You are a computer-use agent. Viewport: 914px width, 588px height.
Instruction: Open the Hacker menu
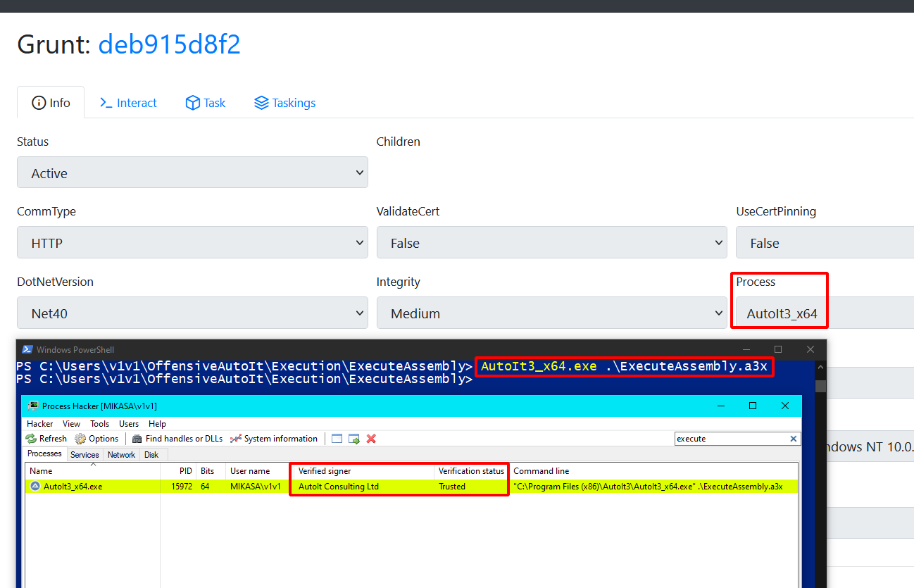click(40, 424)
